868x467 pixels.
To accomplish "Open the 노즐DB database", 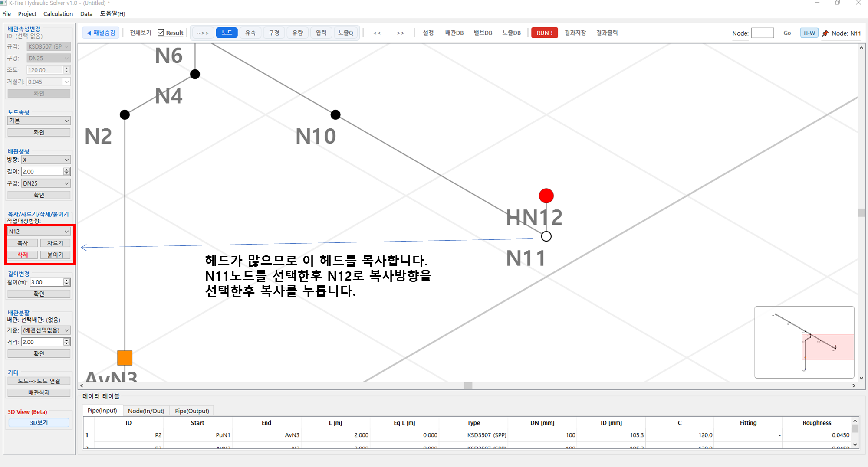I will click(x=511, y=33).
